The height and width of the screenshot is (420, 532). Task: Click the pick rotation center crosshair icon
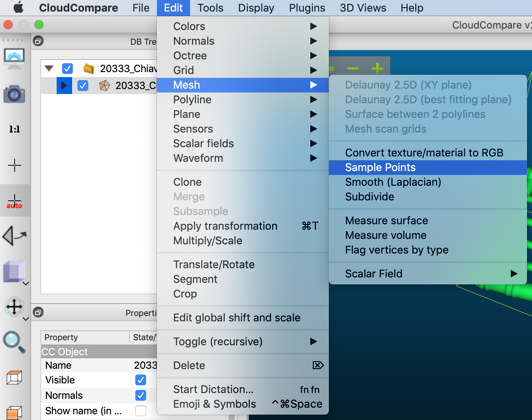pos(14,165)
